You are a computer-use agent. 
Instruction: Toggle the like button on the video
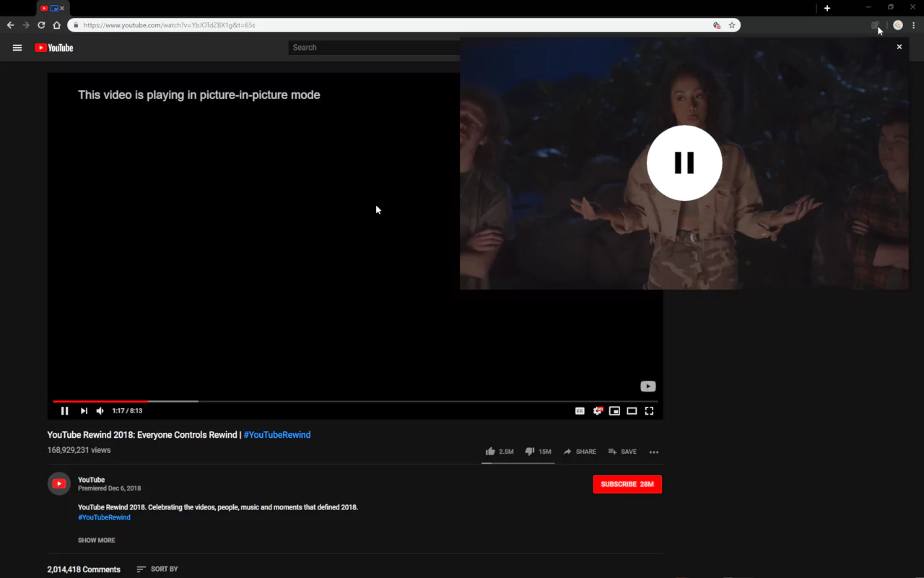491,451
